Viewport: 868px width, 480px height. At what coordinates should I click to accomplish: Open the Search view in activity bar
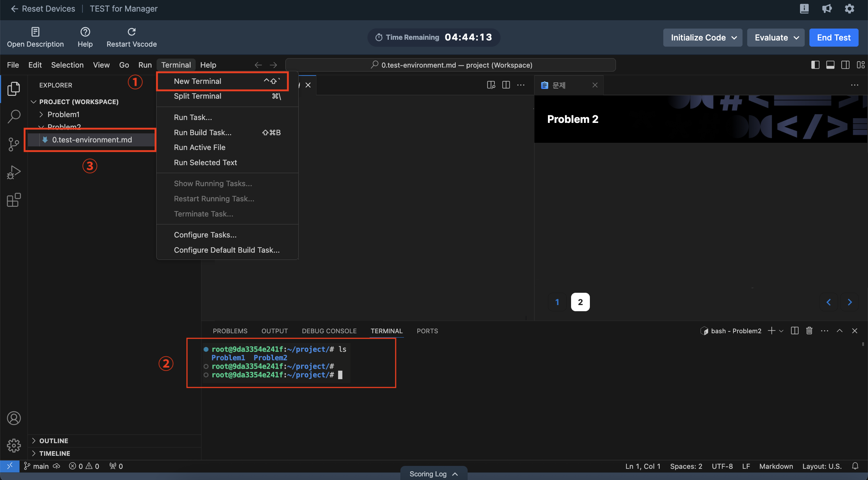(14, 116)
